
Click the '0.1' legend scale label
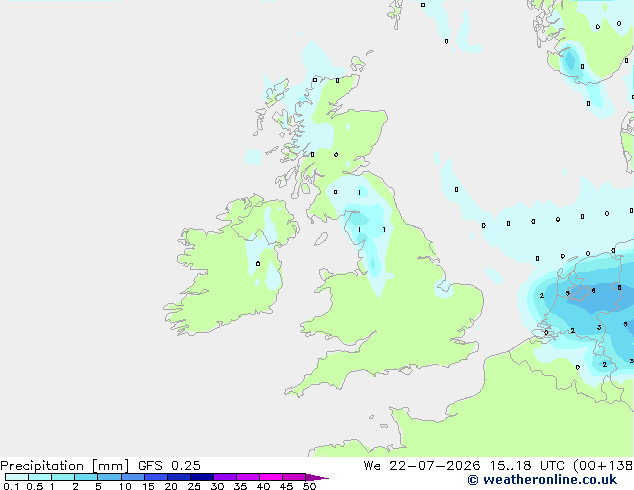click(10, 486)
